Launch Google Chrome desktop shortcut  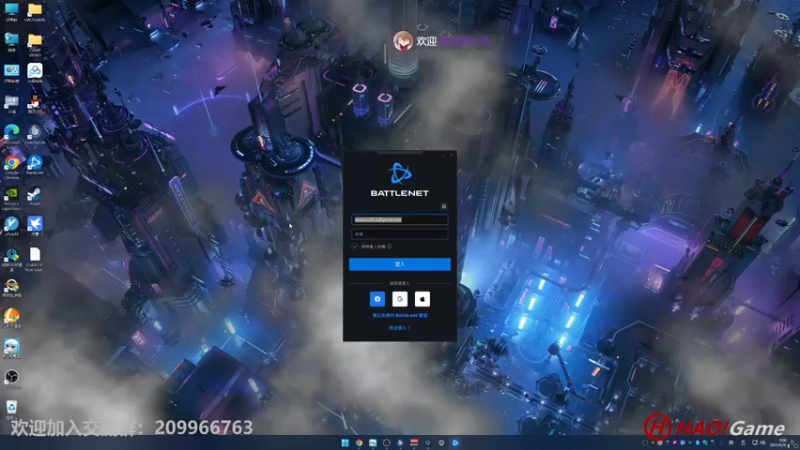pyautogui.click(x=11, y=166)
